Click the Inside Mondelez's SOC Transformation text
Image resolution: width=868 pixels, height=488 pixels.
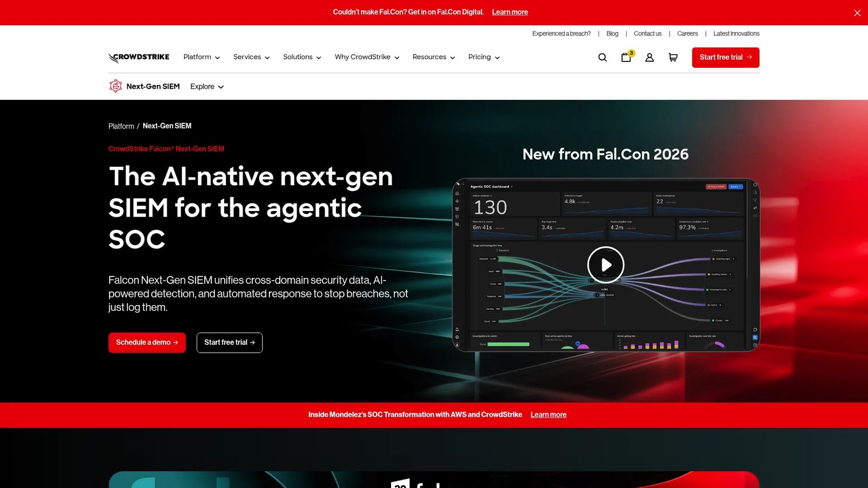415,415
